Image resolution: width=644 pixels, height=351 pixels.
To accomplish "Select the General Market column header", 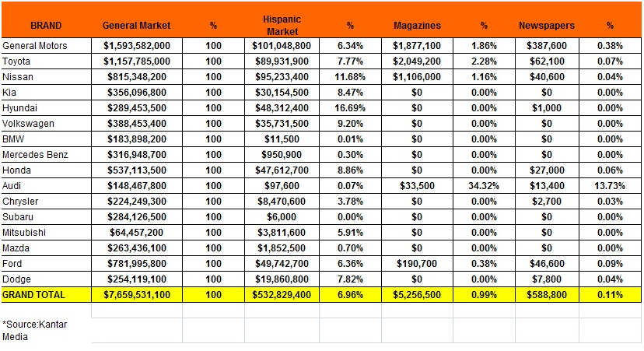I will click(x=136, y=26).
